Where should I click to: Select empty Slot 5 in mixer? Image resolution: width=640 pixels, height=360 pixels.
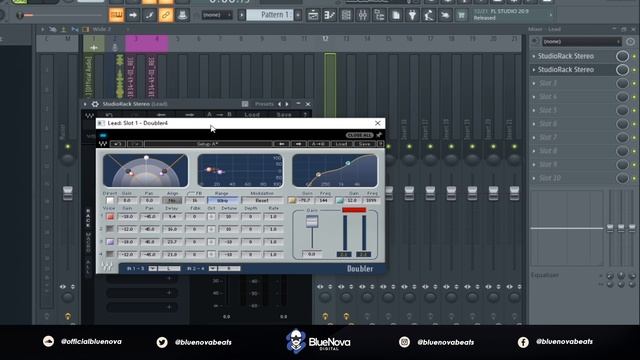click(548, 110)
